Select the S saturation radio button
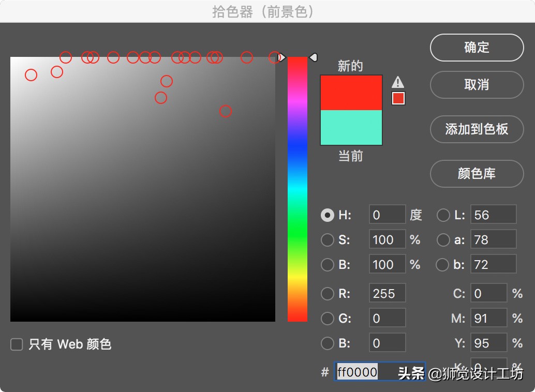 pos(328,239)
